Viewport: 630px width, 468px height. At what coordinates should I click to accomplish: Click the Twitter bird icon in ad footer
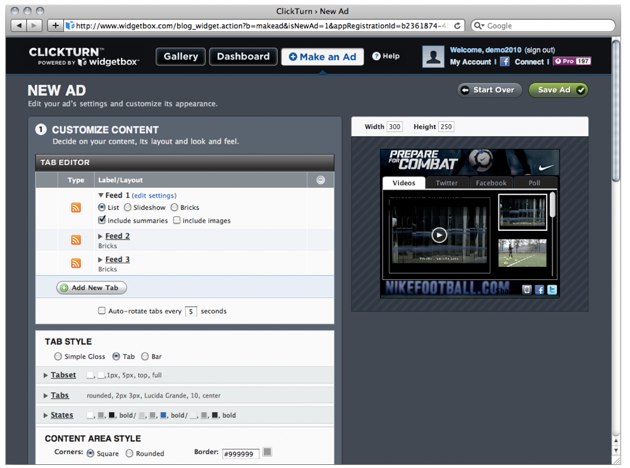pos(552,290)
